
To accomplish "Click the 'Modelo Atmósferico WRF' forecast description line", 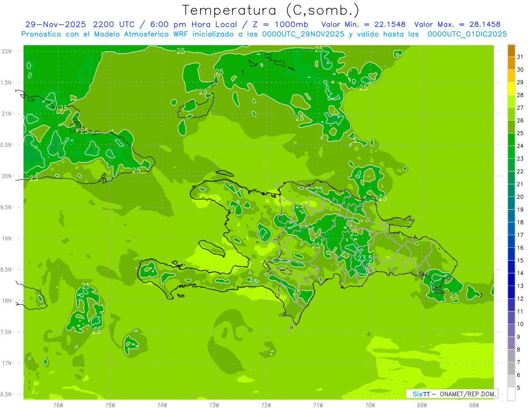I will [x=264, y=34].
